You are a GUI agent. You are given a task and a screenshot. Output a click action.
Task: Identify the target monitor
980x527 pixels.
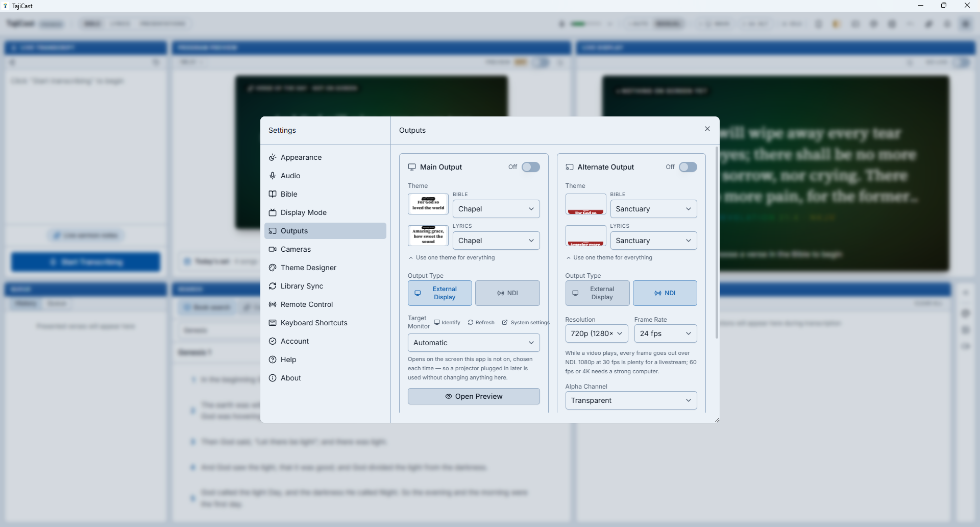click(x=447, y=322)
